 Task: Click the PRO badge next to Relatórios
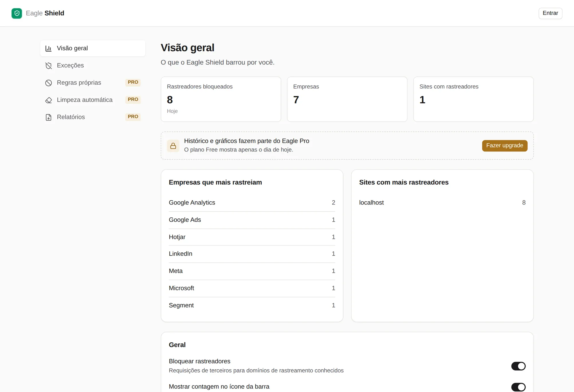pos(133,117)
